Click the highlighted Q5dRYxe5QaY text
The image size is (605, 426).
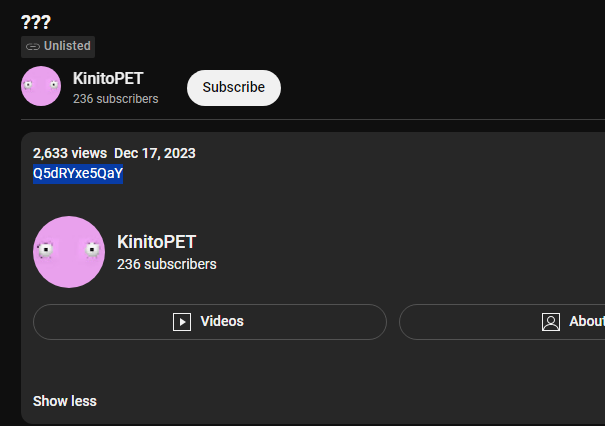coord(78,174)
